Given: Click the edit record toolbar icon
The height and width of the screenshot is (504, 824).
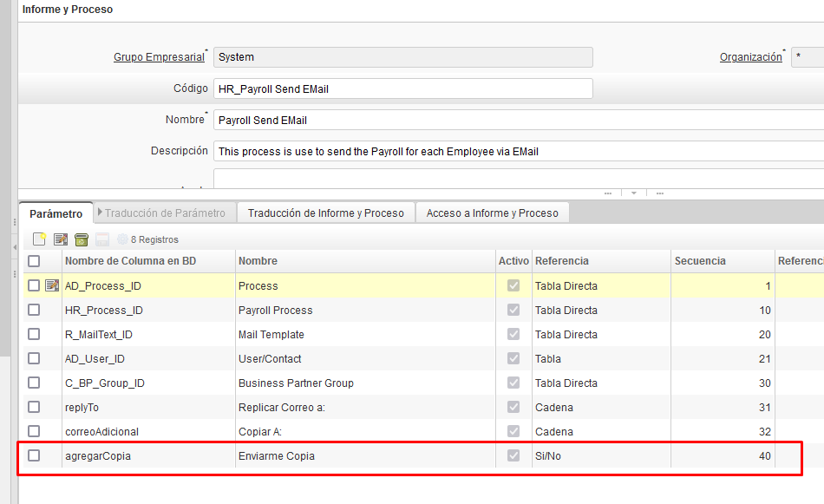Looking at the screenshot, I should click(x=61, y=239).
